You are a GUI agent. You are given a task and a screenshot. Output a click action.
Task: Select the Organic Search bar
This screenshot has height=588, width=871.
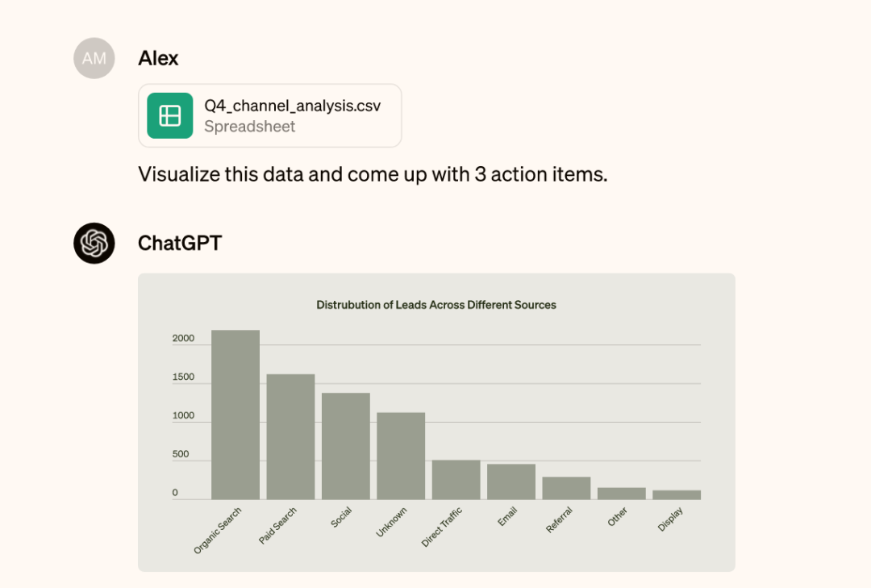[235, 415]
